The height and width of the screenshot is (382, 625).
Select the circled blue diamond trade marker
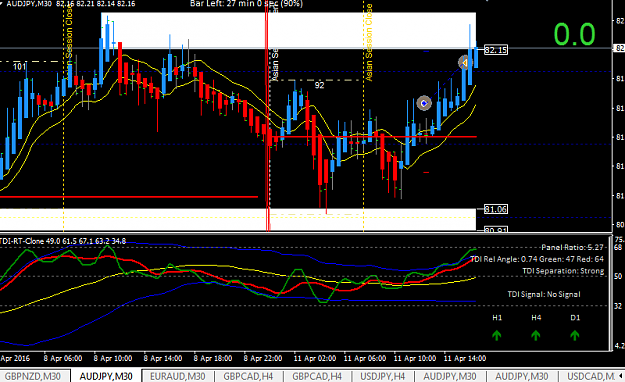coord(424,103)
